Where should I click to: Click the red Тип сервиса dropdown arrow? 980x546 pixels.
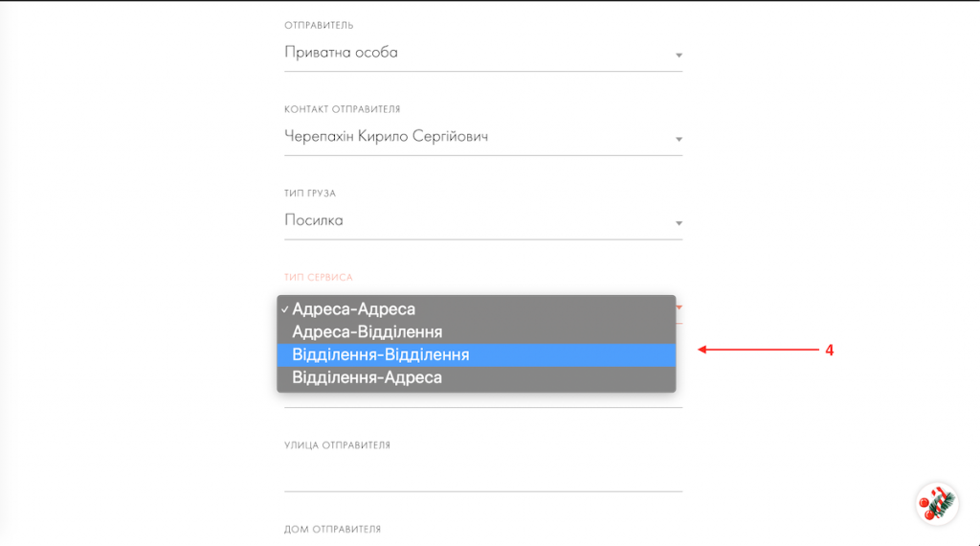click(x=679, y=307)
